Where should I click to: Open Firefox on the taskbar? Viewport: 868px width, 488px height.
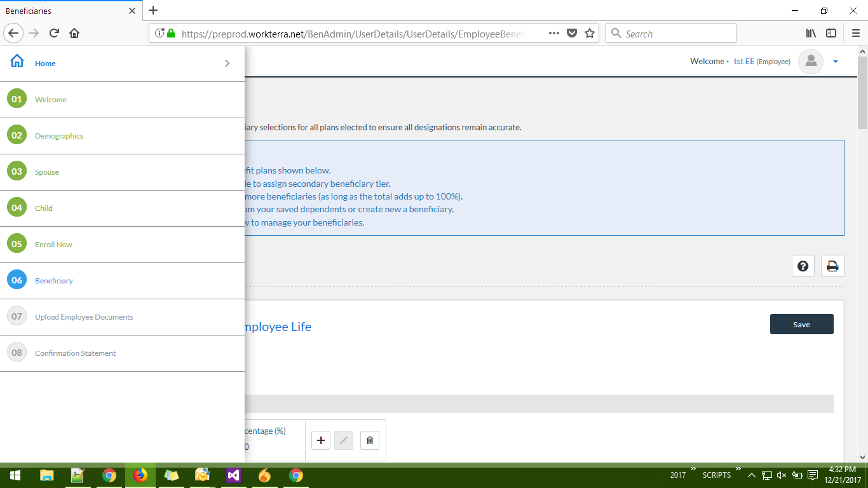[140, 475]
